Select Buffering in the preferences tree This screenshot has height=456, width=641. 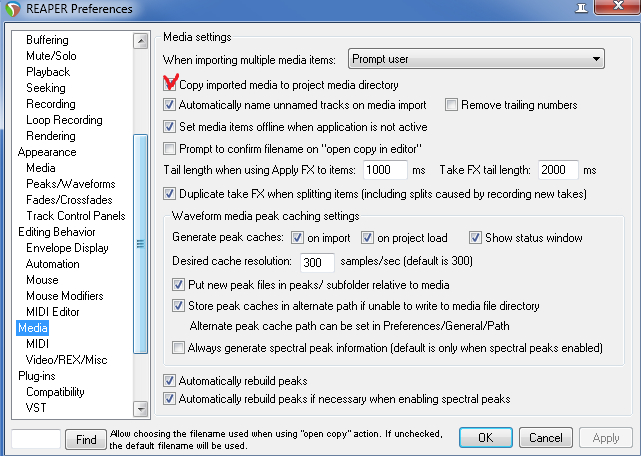tap(47, 40)
